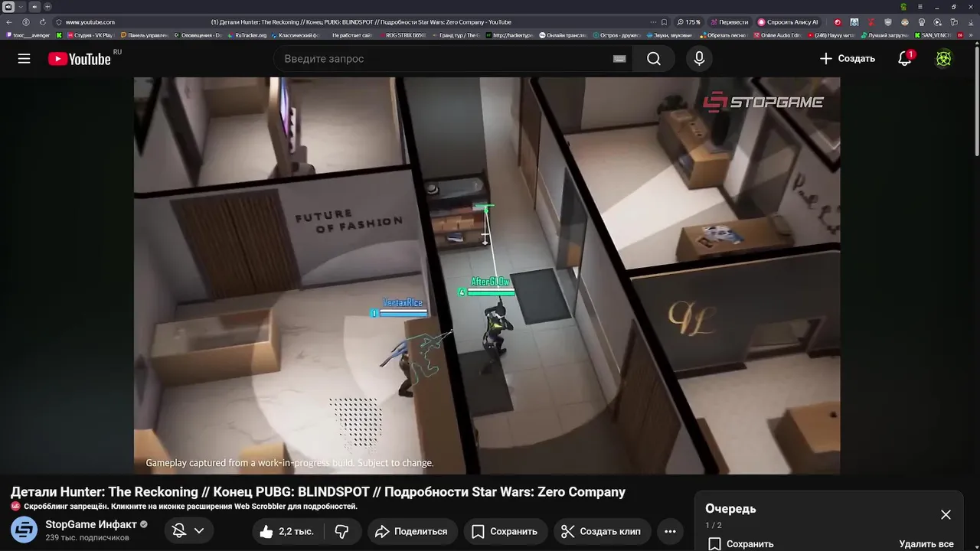Open the '239 тыс. подписчиков' subscriber count
This screenshot has width=980, height=551.
pos(87,538)
